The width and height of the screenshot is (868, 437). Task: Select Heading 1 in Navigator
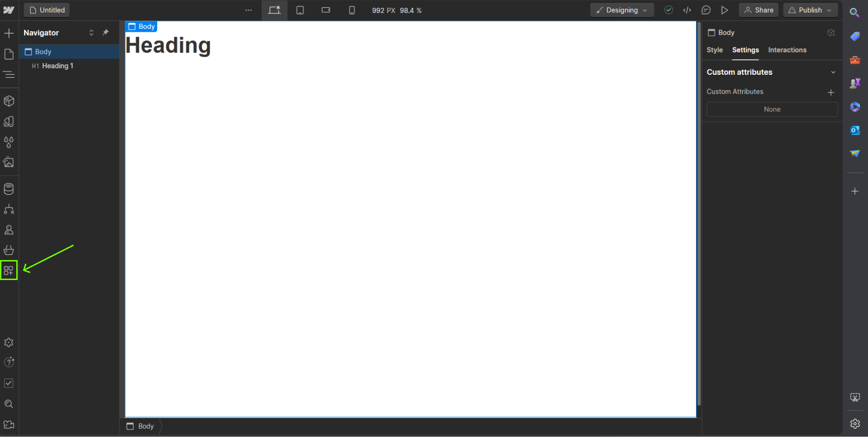click(x=58, y=66)
